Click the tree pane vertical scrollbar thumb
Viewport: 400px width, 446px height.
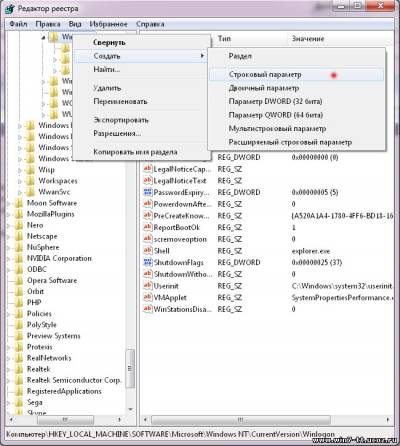(x=130, y=368)
